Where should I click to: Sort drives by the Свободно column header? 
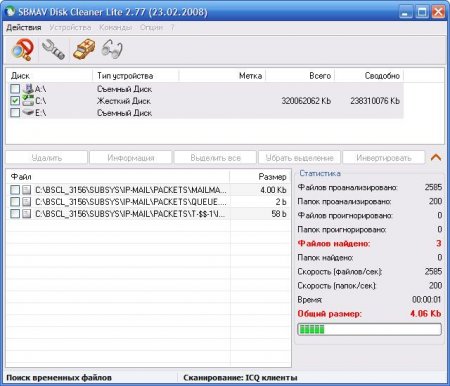382,76
